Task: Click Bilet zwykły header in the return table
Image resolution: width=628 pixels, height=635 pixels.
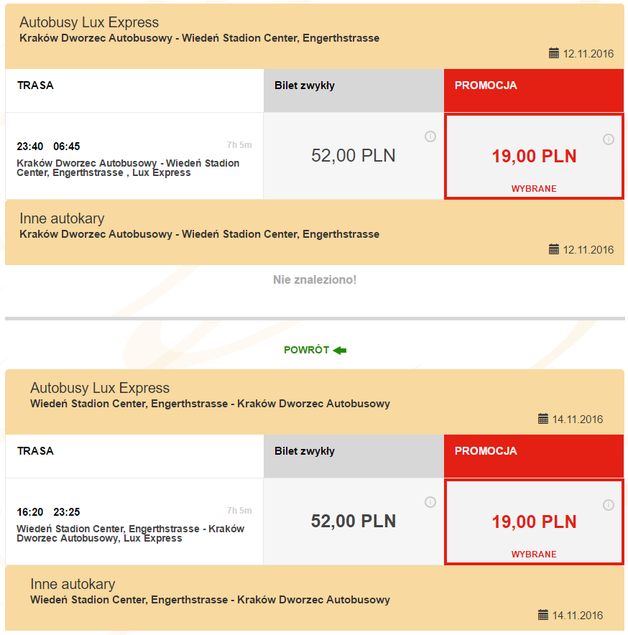Action: (x=305, y=451)
